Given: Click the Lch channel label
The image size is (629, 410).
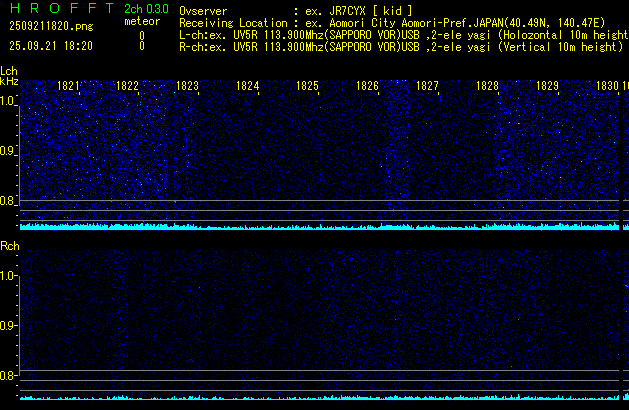Looking at the screenshot, I should point(9,72).
